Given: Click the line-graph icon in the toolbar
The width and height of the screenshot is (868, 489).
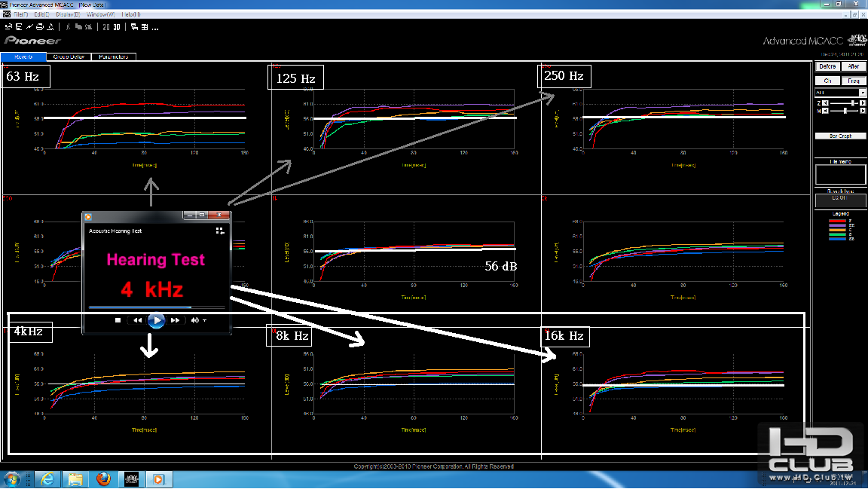Looking at the screenshot, I should pos(29,27).
